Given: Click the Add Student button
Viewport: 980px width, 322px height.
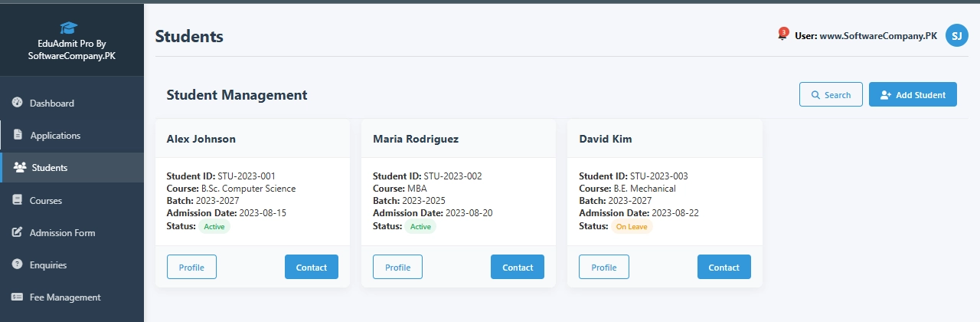Looking at the screenshot, I should (x=913, y=94).
